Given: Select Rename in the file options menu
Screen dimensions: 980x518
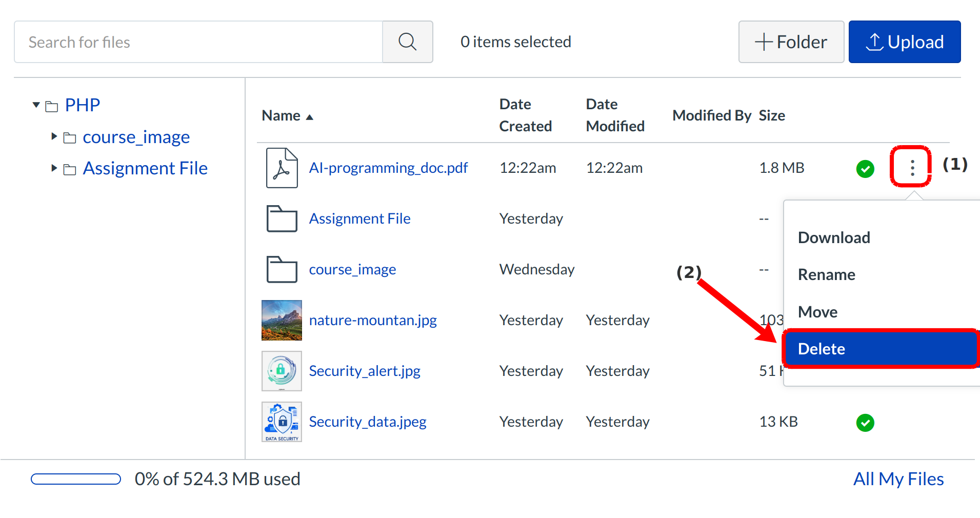Looking at the screenshot, I should [826, 275].
